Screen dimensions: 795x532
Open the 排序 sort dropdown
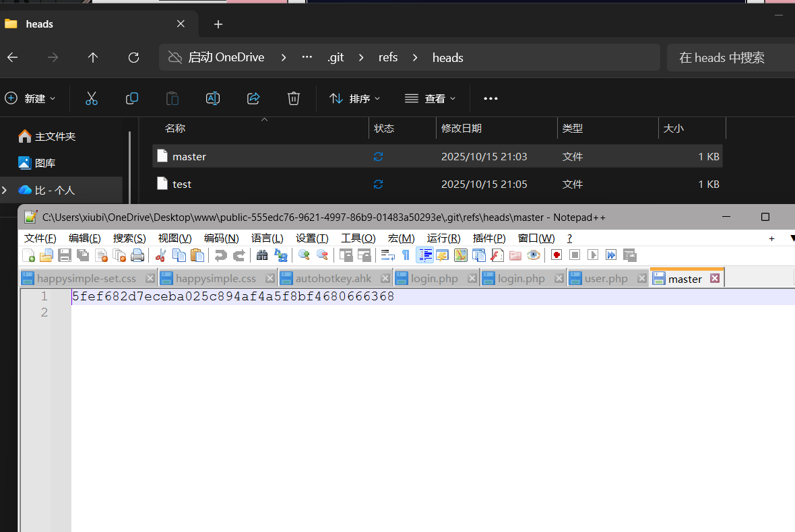[x=355, y=98]
